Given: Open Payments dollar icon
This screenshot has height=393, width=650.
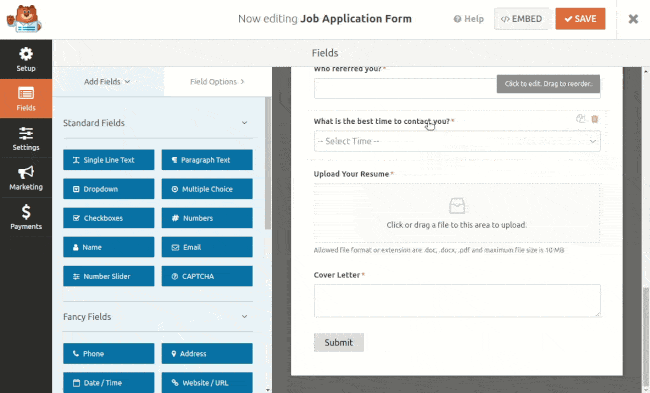Looking at the screenshot, I should tap(26, 212).
